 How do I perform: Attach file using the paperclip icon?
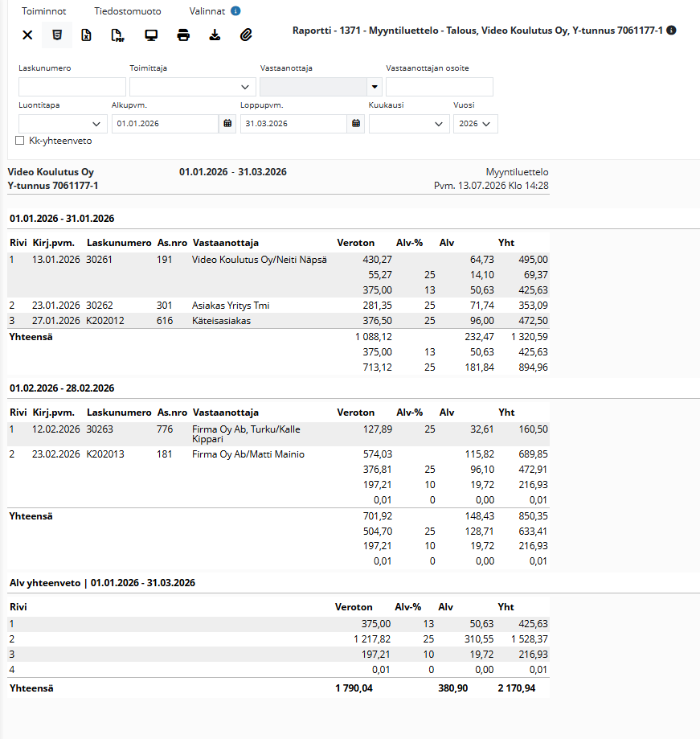pyautogui.click(x=246, y=35)
